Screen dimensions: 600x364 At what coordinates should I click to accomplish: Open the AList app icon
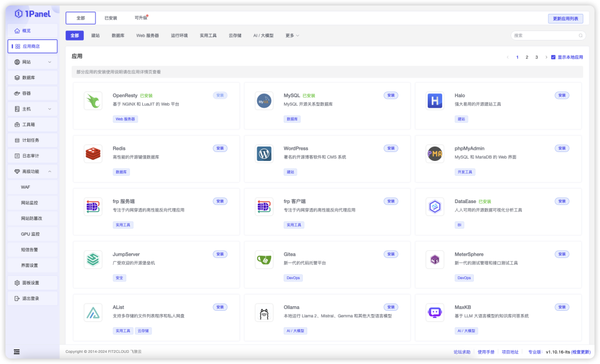[93, 313]
